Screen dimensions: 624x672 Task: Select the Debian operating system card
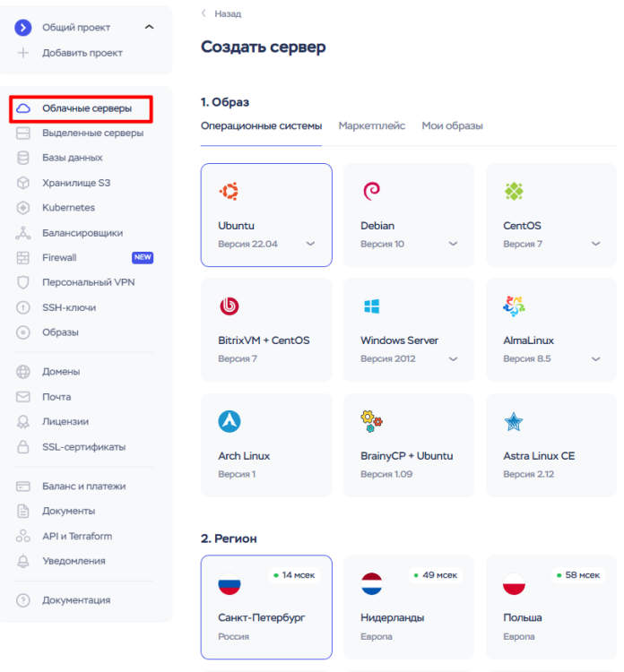(408, 215)
